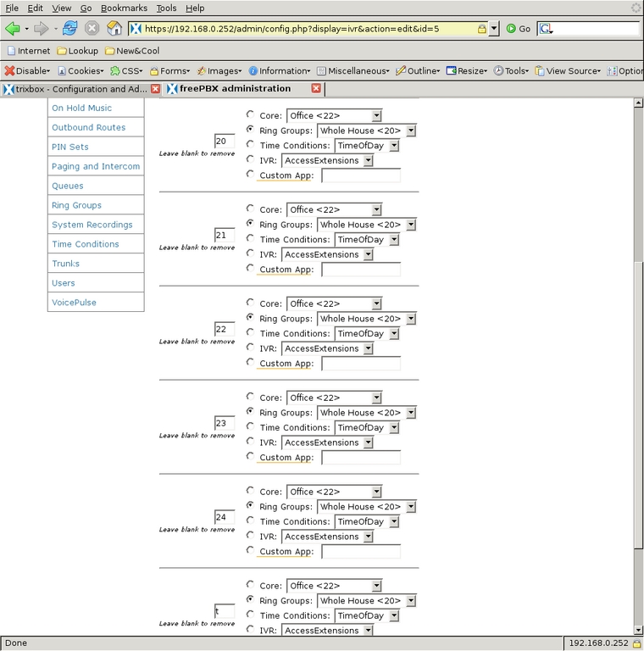644x651 pixels.
Task: Select Custom App radio for option 23
Action: click(x=250, y=456)
